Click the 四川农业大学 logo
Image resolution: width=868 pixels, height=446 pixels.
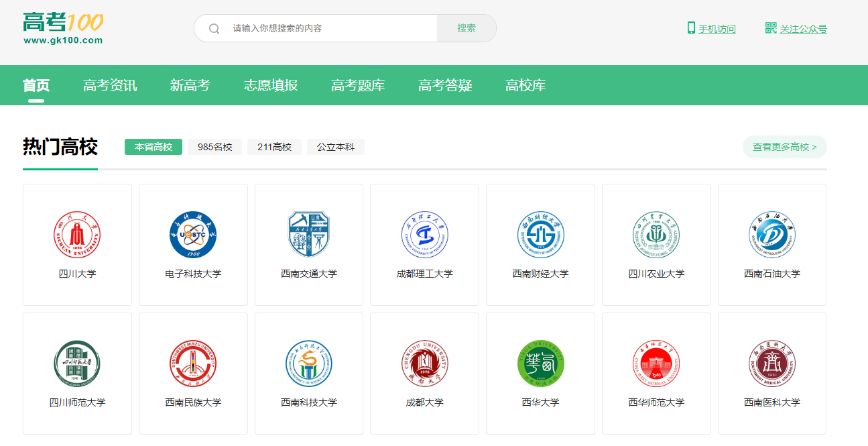656,234
